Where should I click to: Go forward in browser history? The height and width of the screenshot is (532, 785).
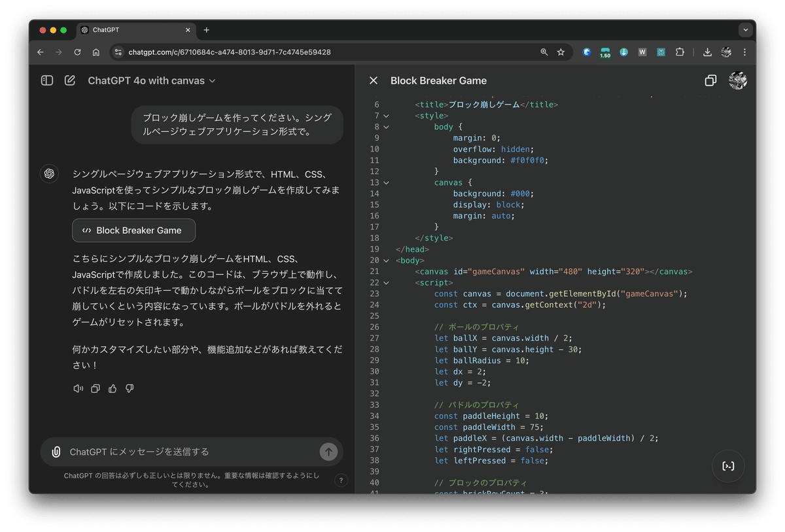[x=59, y=52]
